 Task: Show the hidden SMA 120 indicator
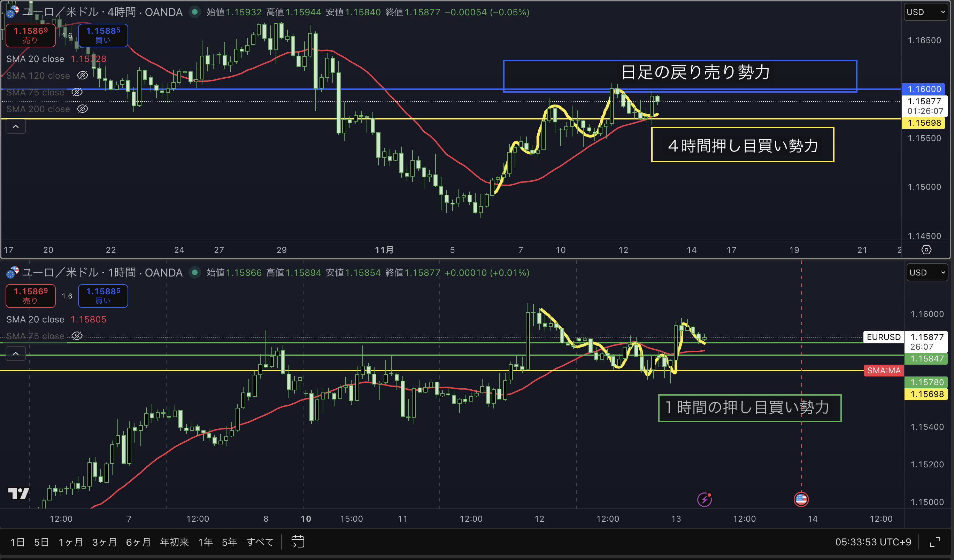[x=83, y=76]
